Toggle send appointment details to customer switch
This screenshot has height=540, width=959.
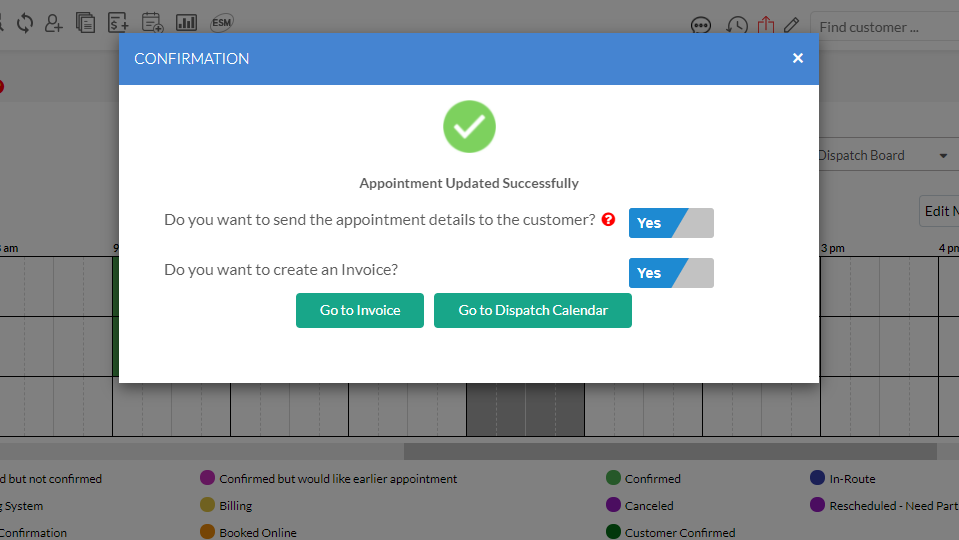[x=671, y=223]
